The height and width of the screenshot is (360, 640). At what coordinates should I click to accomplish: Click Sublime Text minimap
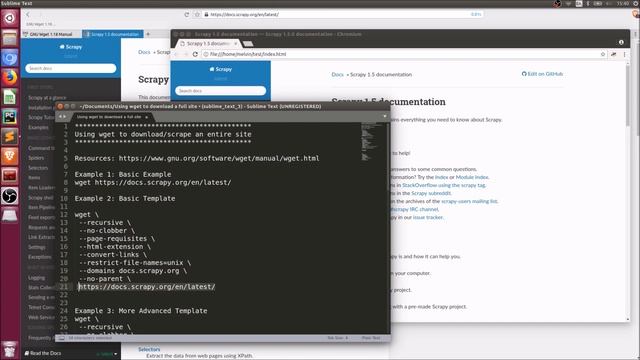point(372,141)
